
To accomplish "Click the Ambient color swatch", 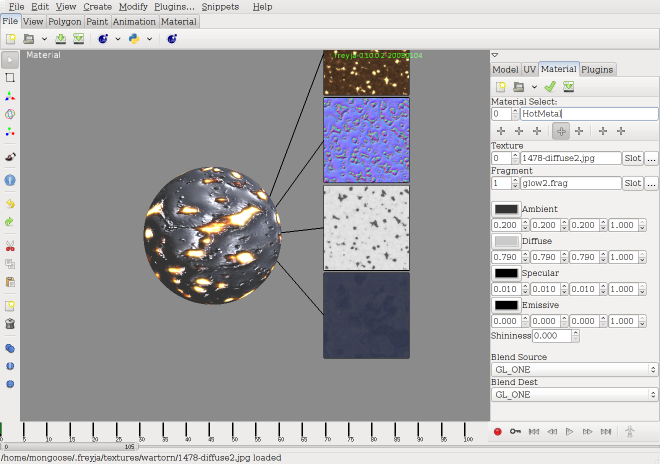I will 506,209.
